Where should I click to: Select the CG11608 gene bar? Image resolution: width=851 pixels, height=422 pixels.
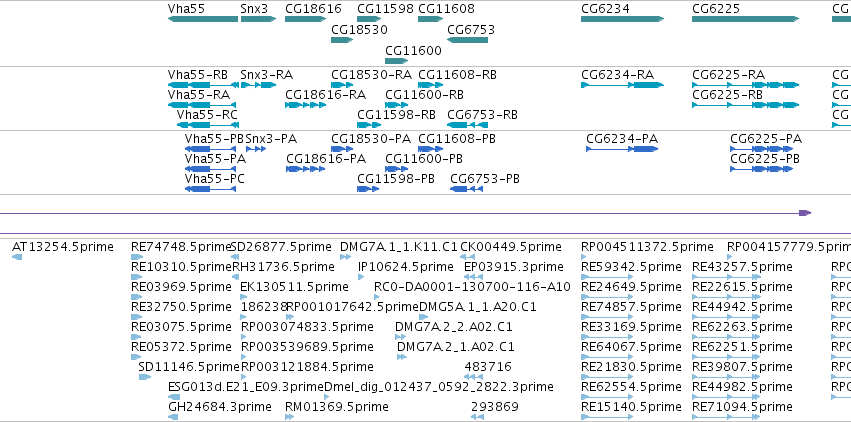click(430, 19)
